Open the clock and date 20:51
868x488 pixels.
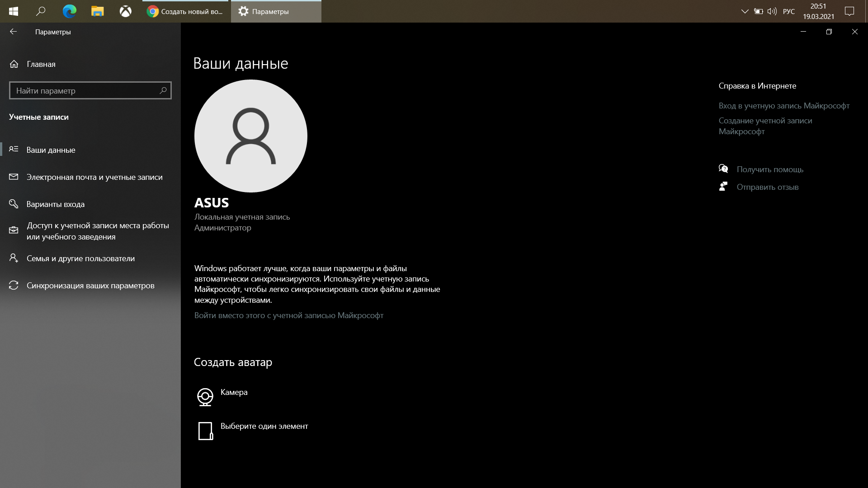818,11
